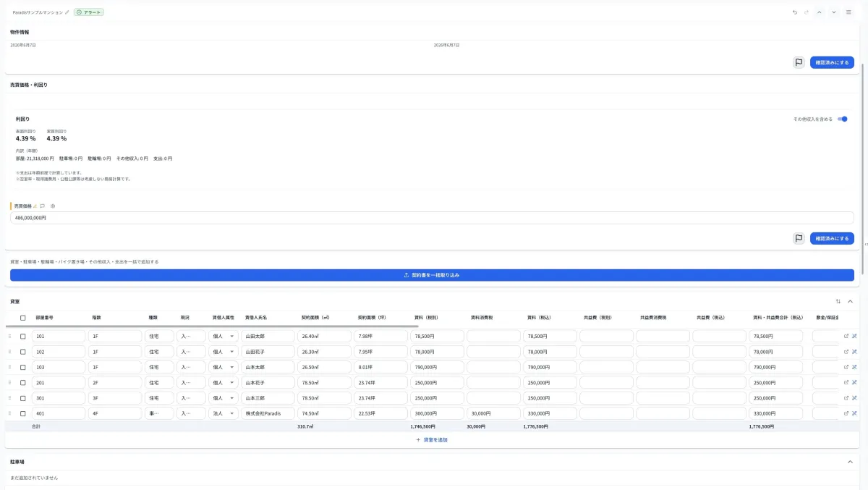Toggle the その他収入を含める switch
Viewport: 868px width, 490px height.
pyautogui.click(x=843, y=119)
